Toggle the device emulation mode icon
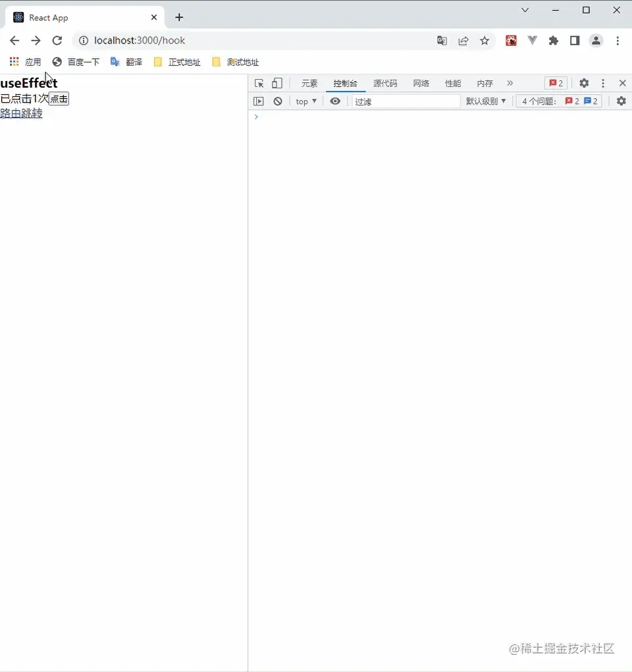 click(x=276, y=83)
